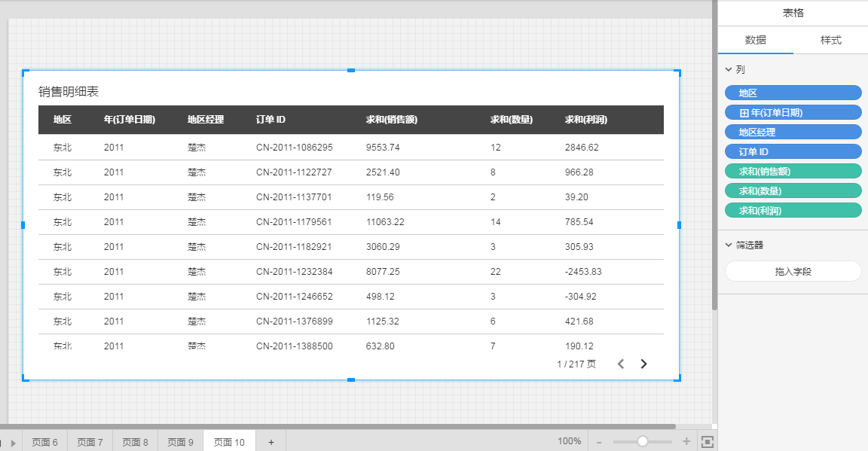
Task: Click the zoom slider handle
Action: pyautogui.click(x=643, y=442)
